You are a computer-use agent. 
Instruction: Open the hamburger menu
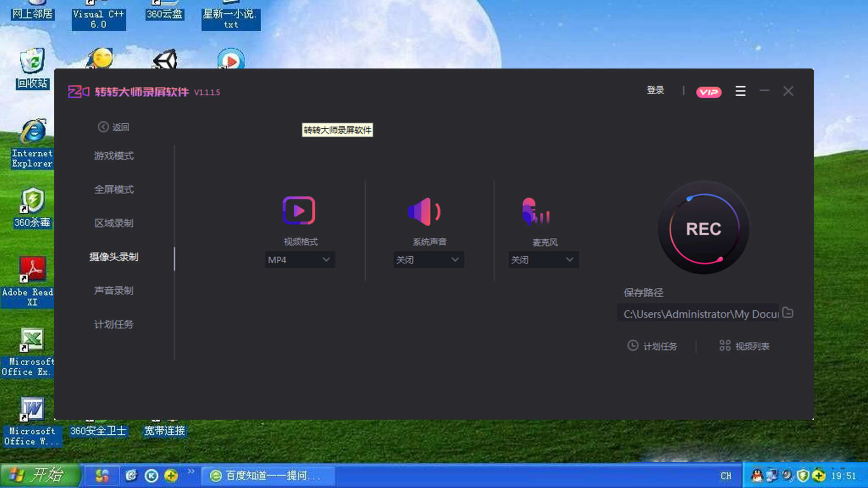741,91
